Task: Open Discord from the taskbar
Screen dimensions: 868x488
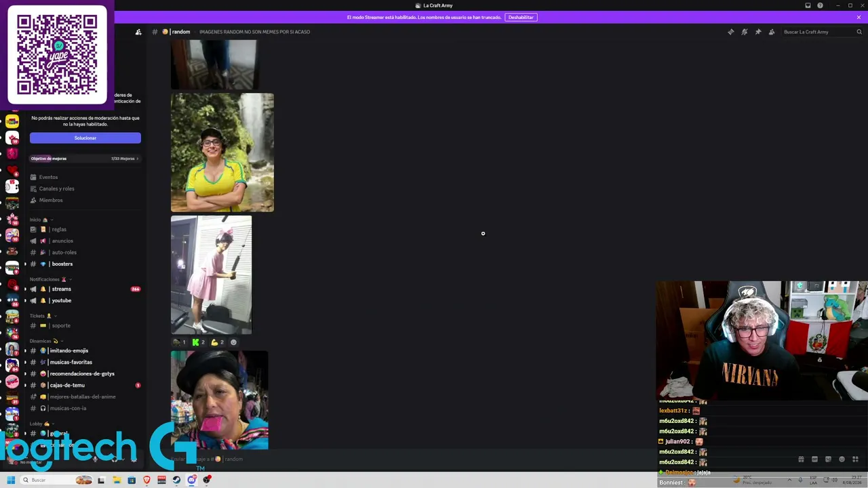Action: pyautogui.click(x=192, y=480)
